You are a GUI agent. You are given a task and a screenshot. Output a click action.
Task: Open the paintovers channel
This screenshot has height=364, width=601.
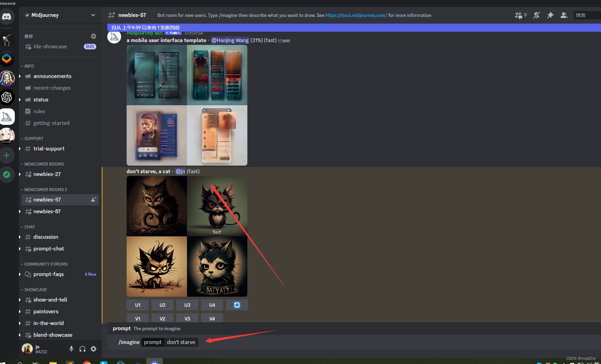click(x=60, y=312)
